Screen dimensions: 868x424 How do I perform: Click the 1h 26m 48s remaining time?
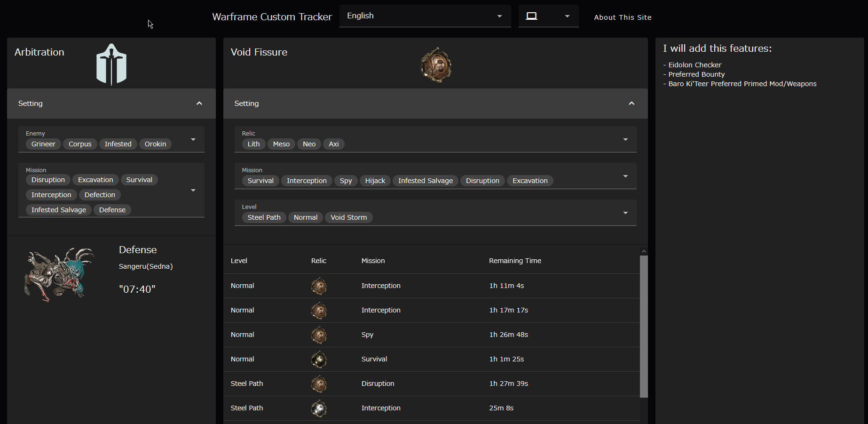(x=509, y=335)
